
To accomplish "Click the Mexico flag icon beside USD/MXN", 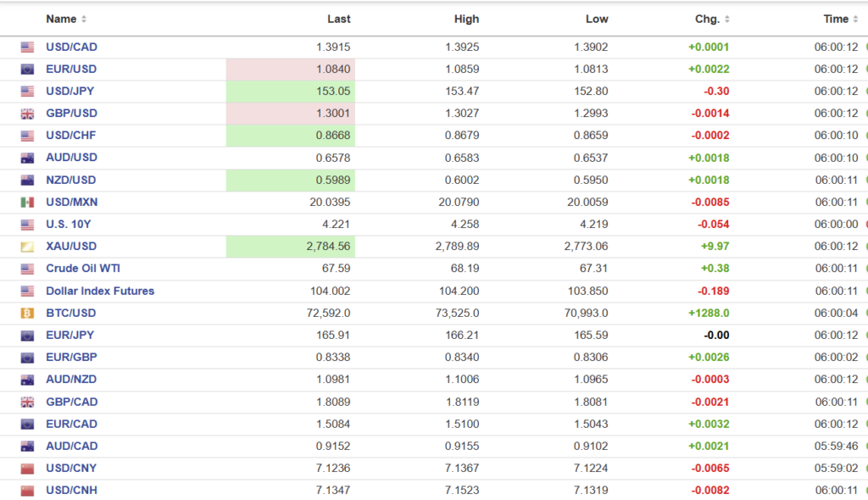I will tap(27, 203).
